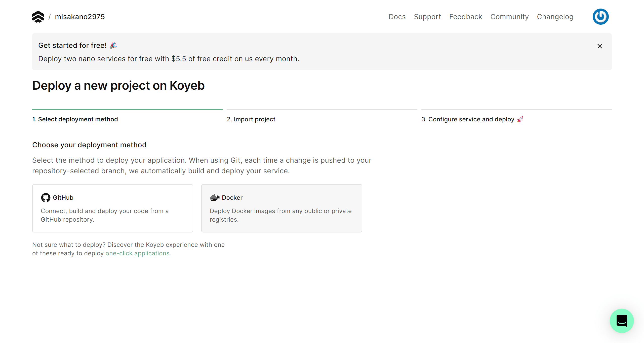Follow the one-click applications link
This screenshot has height=343, width=644.
137,253
